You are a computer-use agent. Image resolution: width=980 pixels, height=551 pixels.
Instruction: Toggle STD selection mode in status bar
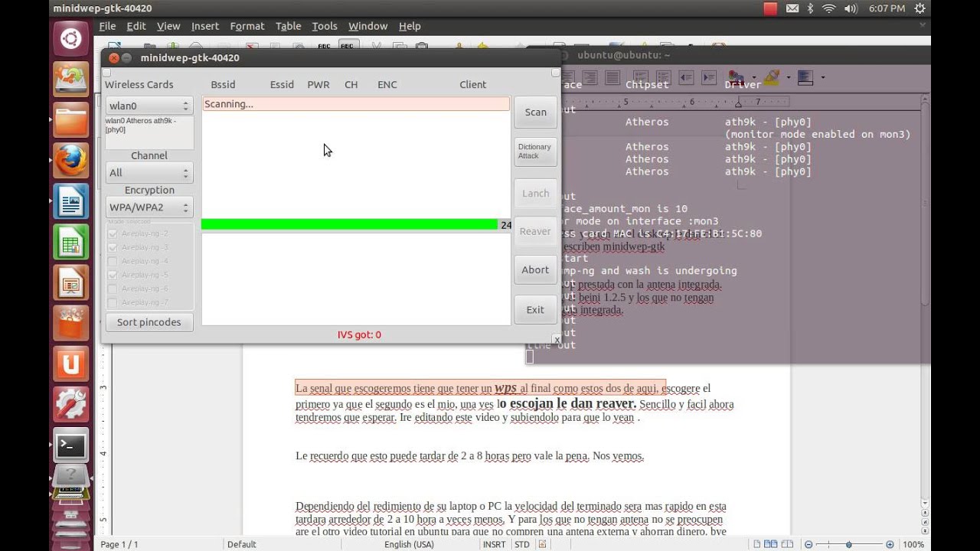pos(521,544)
